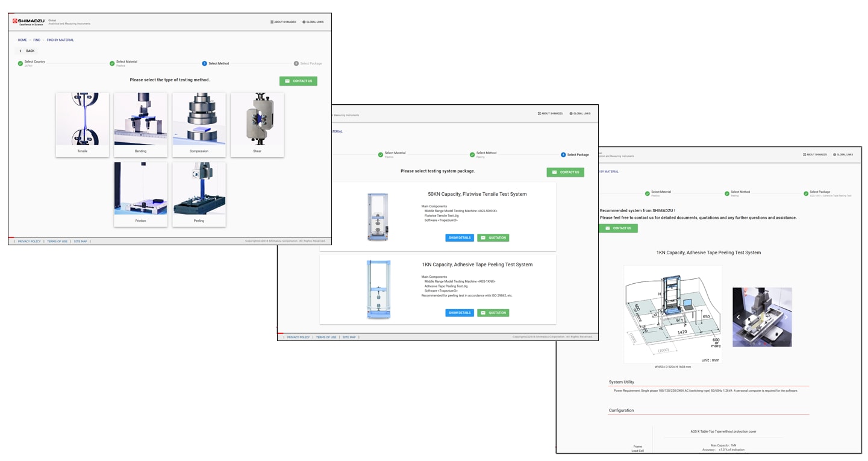
Task: Click the blue step 3 circle for Select Method
Action: click(x=204, y=63)
